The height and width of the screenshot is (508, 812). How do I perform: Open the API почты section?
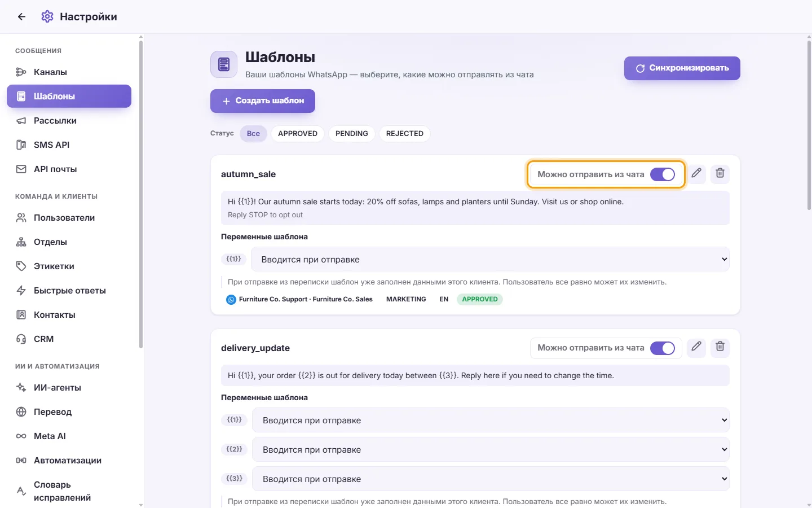tap(69, 169)
